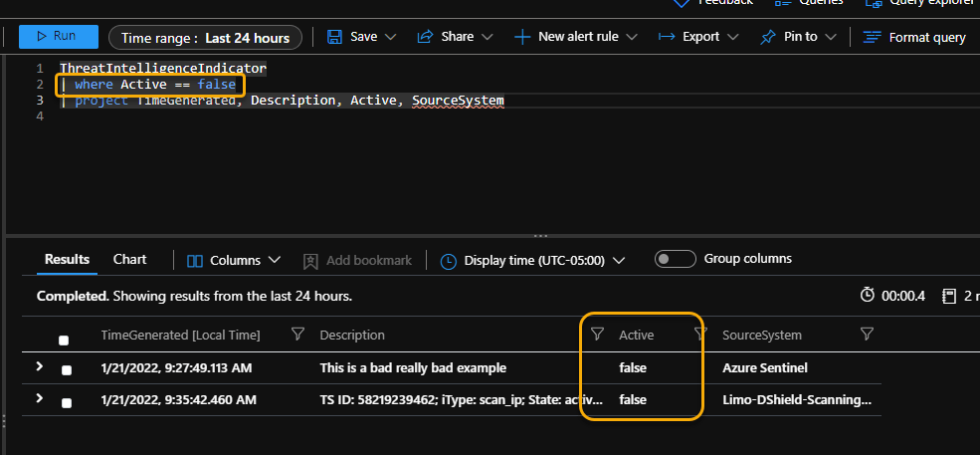
Task: Select the Limo-DShield-Scanning source cell
Action: pos(797,400)
